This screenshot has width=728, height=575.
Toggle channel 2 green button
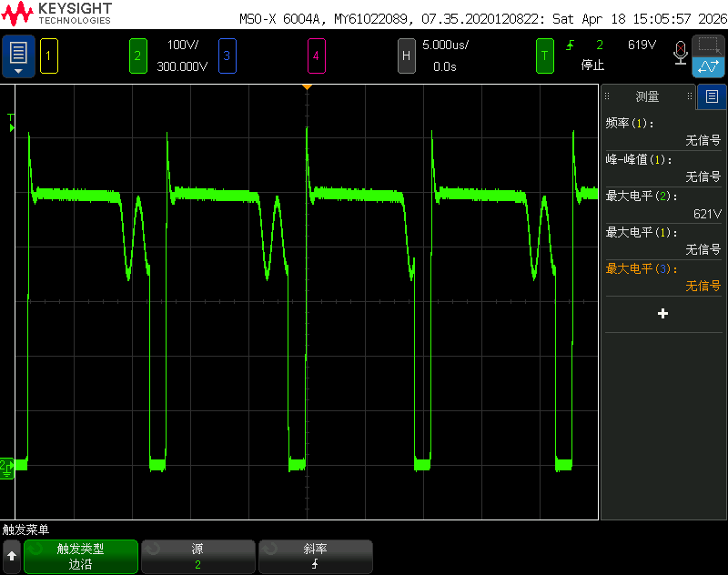(x=138, y=56)
